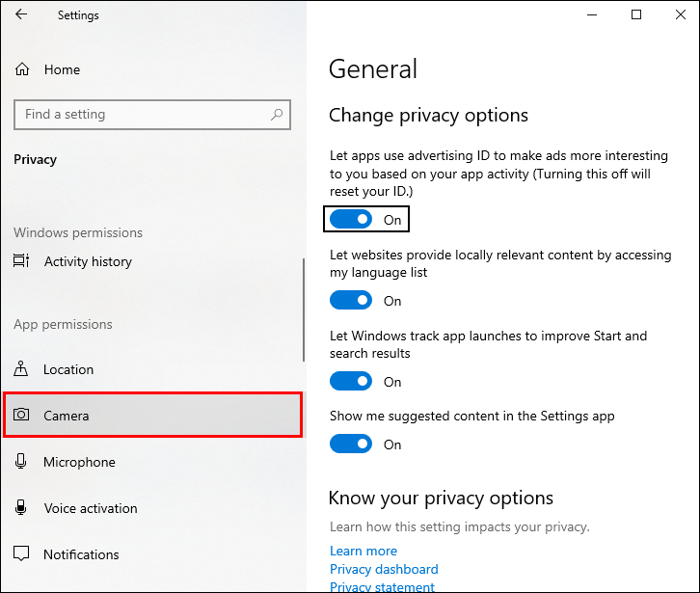Click the Notifications icon
This screenshot has width=700, height=593.
coord(21,554)
